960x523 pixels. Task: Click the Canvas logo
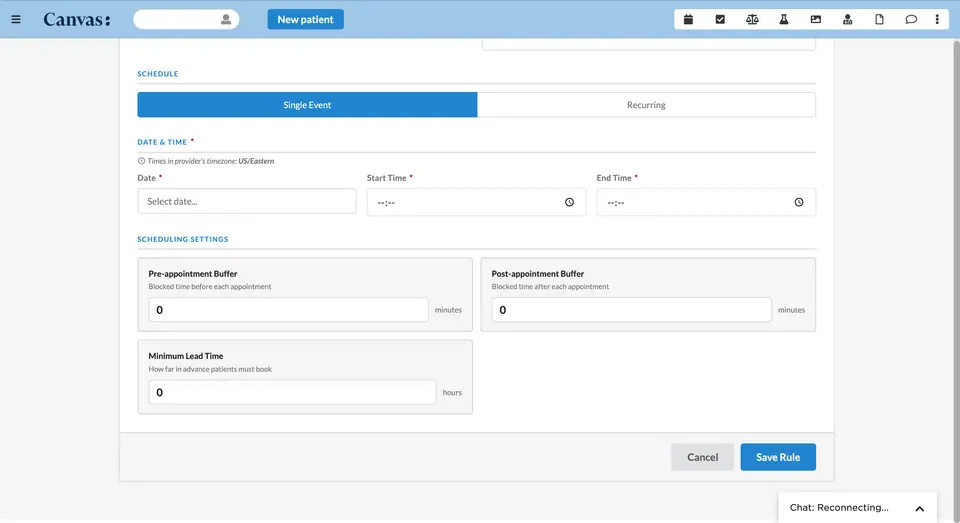click(77, 20)
